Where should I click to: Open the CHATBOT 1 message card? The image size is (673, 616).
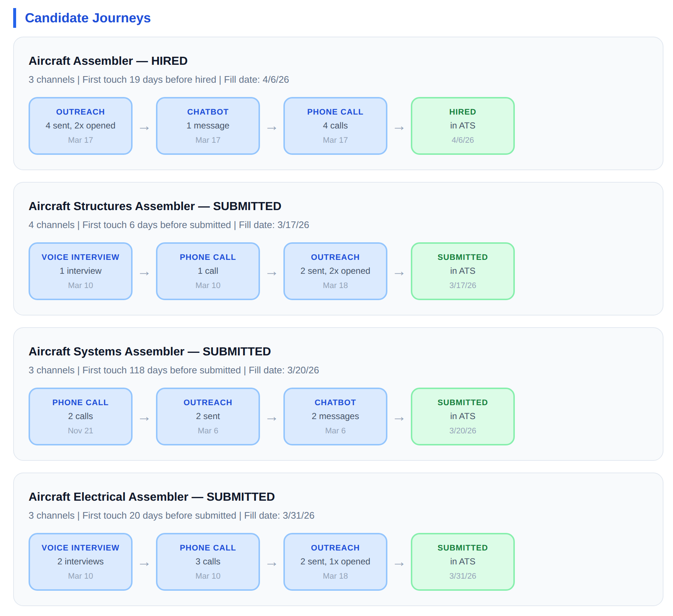[x=208, y=126]
